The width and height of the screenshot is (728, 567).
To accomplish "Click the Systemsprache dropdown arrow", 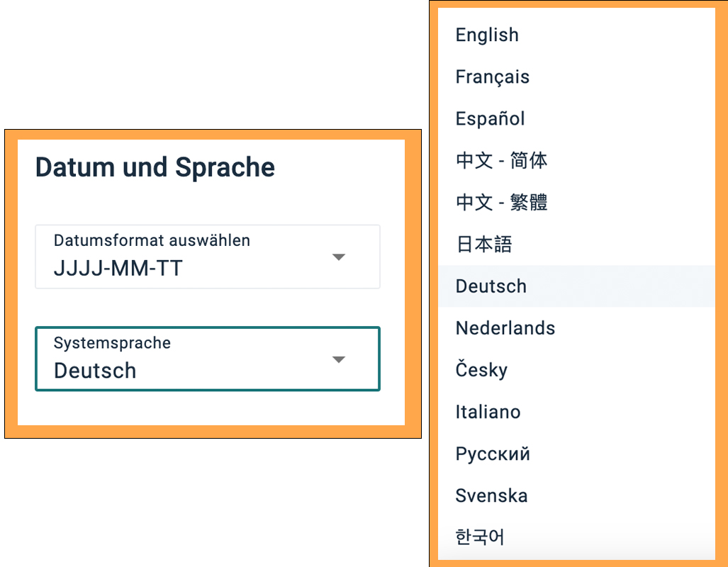I will pos(339,359).
